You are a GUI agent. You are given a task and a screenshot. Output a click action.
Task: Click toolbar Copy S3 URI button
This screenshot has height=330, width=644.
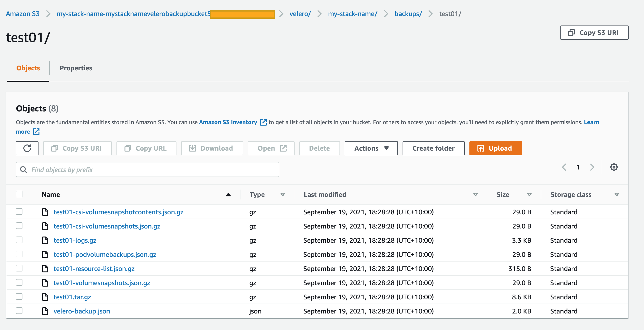77,148
